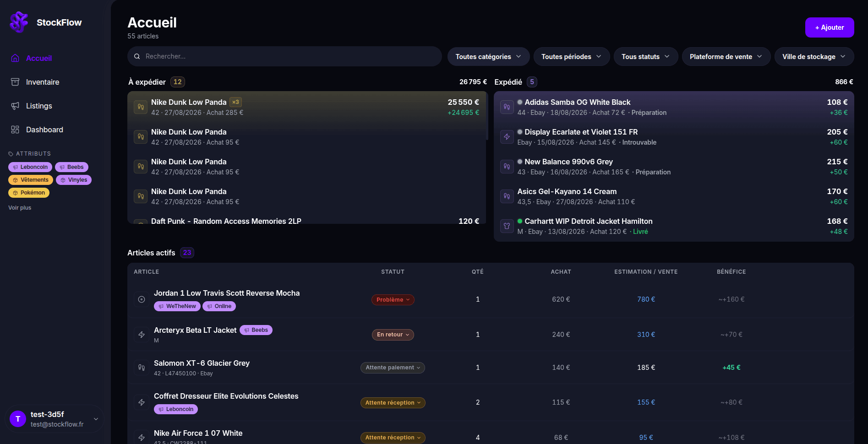Click the Coffret Dresseur Elite lightning icon

click(142, 402)
